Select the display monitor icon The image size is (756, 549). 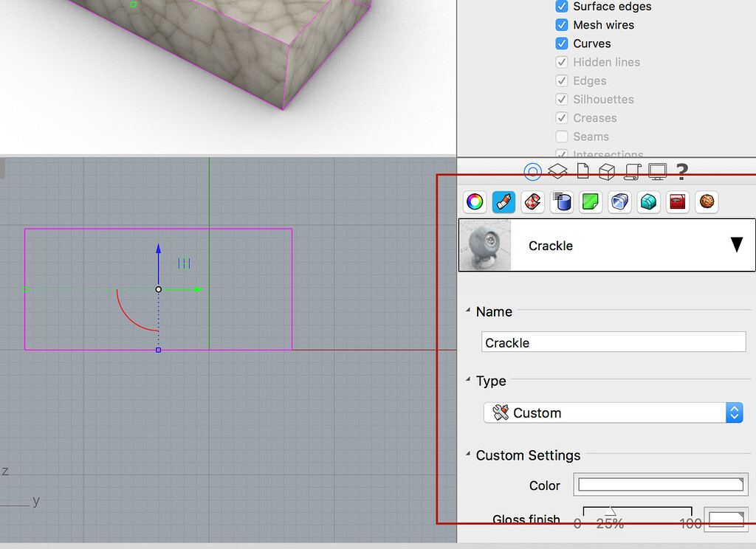click(656, 171)
